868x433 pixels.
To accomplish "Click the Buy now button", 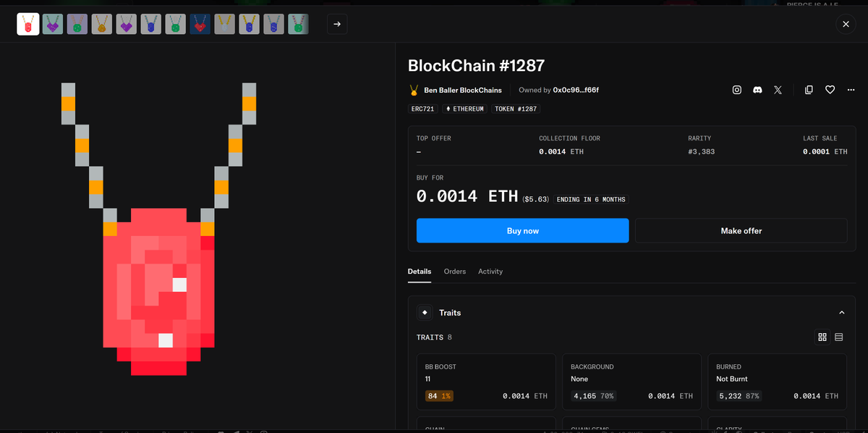I will click(x=522, y=231).
